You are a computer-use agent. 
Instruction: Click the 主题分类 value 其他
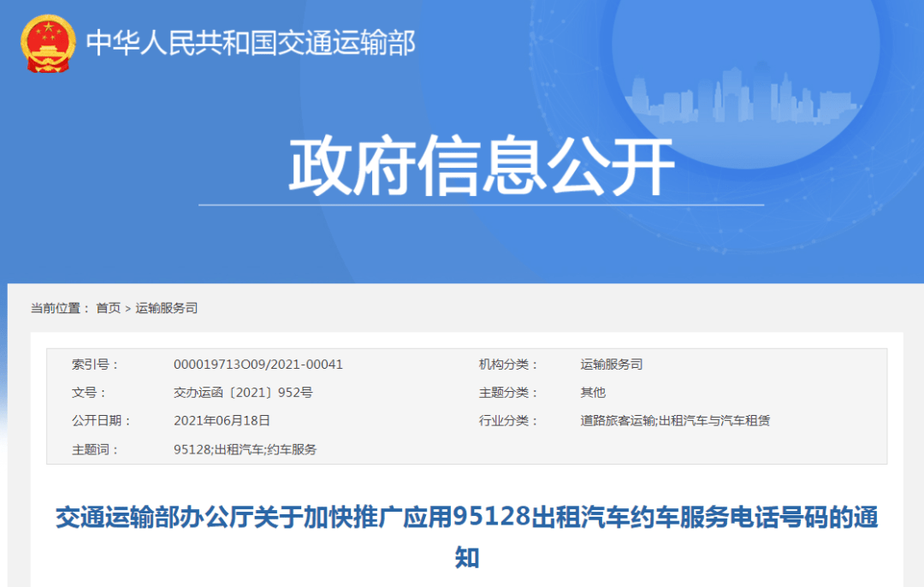pyautogui.click(x=593, y=393)
